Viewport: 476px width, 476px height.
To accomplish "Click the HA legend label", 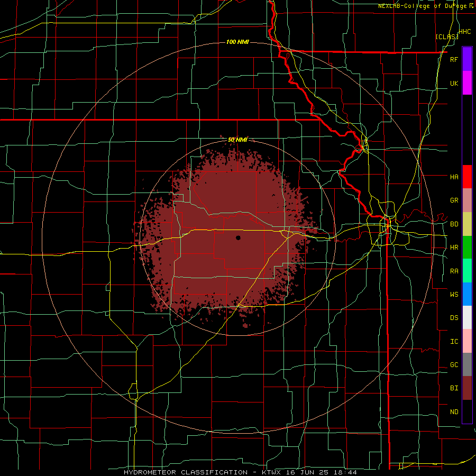I will [x=454, y=177].
